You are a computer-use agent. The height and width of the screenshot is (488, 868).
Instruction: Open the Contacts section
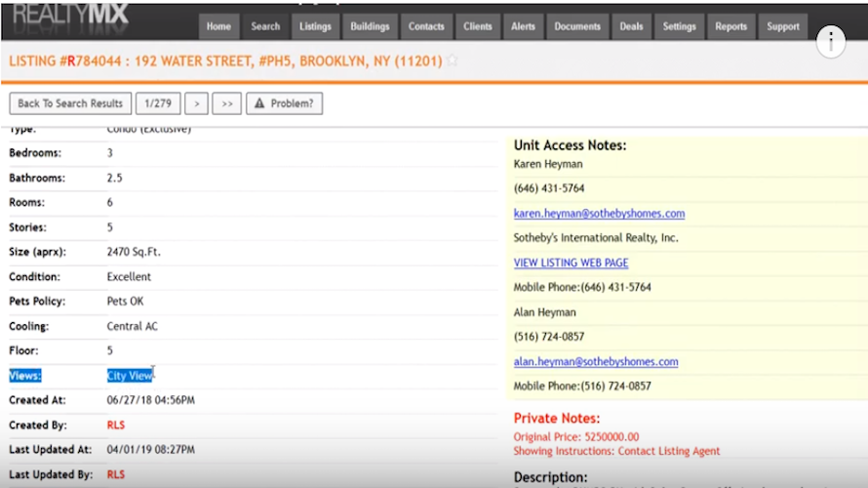coord(426,26)
